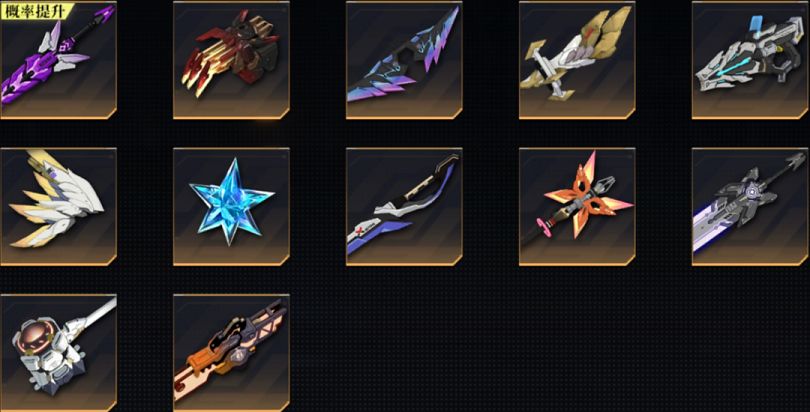Choose the red and gold gauntlet weapon
Image resolution: width=810 pixels, height=412 pixels.
tap(231, 60)
